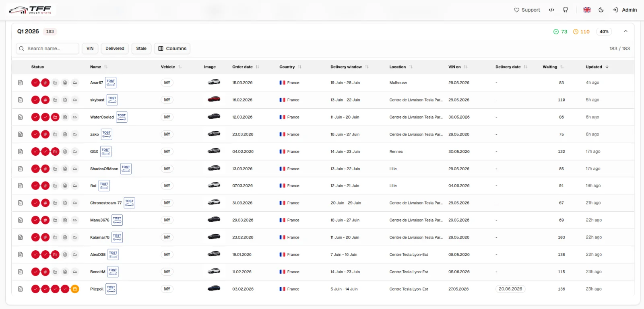Toggle the Stale filter button
The width and height of the screenshot is (644, 309).
141,49
